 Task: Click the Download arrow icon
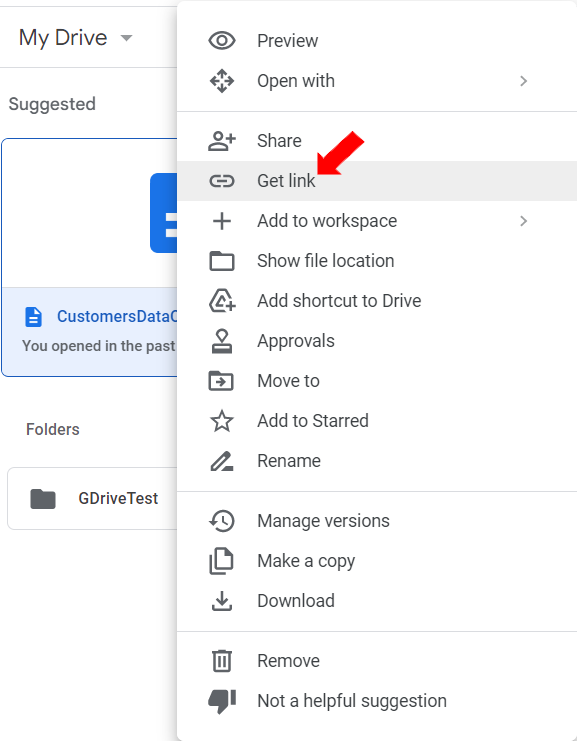(222, 601)
